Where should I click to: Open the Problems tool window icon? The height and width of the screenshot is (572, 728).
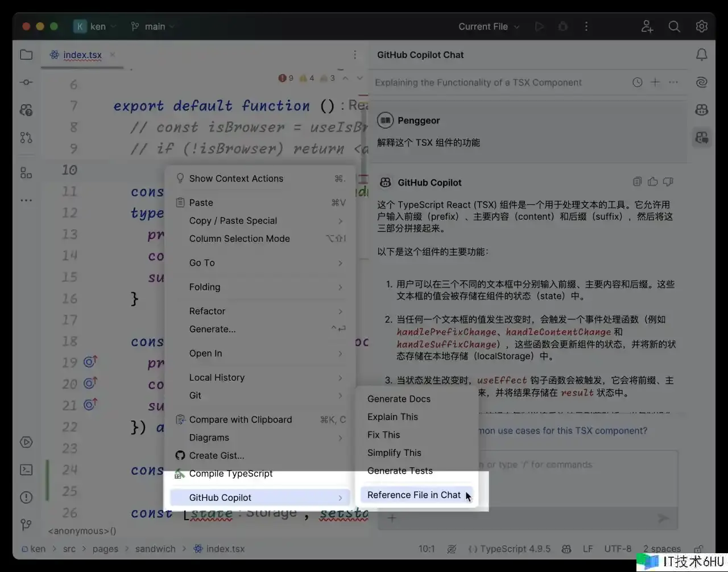click(x=26, y=497)
